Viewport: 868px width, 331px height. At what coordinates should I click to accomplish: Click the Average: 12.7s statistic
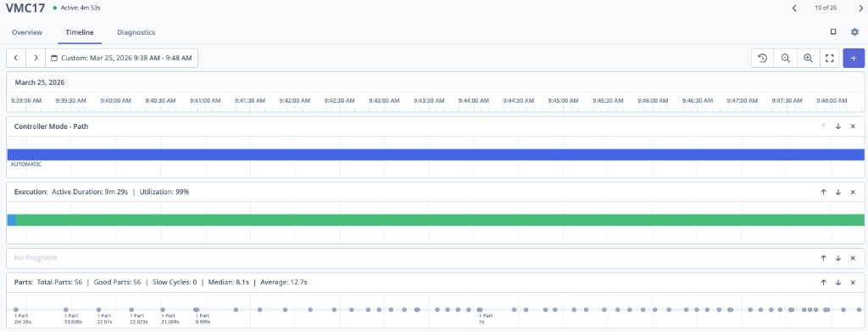point(283,283)
